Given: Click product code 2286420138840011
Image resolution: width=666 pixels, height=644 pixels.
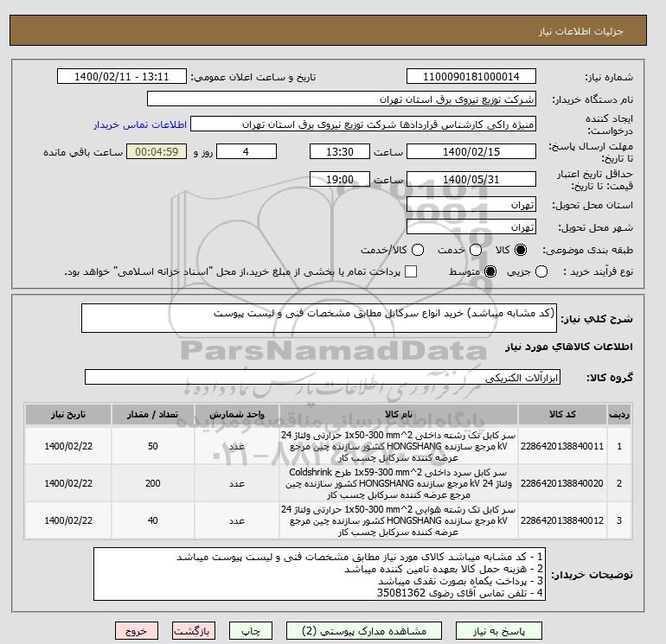Looking at the screenshot, I should (562, 446).
